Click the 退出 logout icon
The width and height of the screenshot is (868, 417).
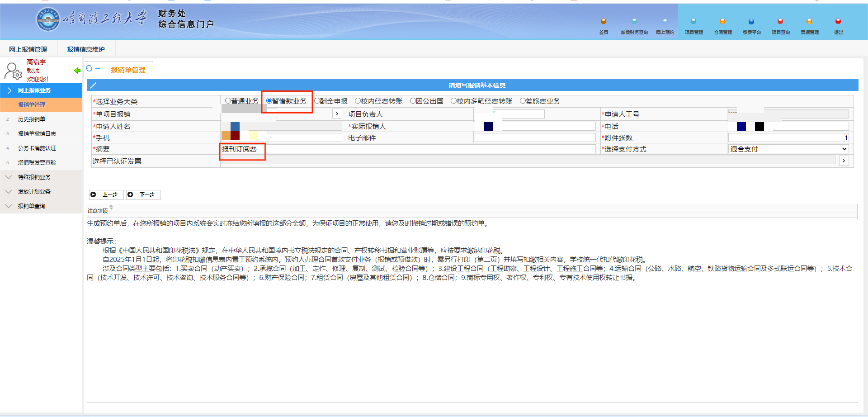pyautogui.click(x=838, y=22)
